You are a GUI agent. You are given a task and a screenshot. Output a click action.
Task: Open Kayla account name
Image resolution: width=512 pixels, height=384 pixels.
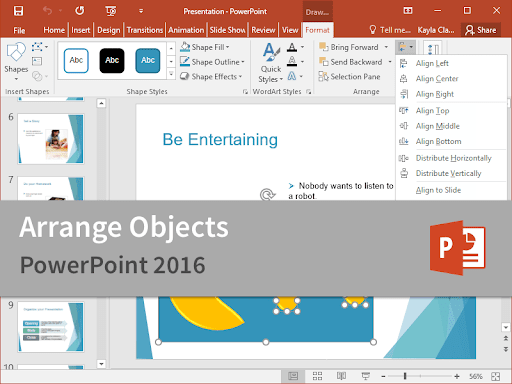436,30
